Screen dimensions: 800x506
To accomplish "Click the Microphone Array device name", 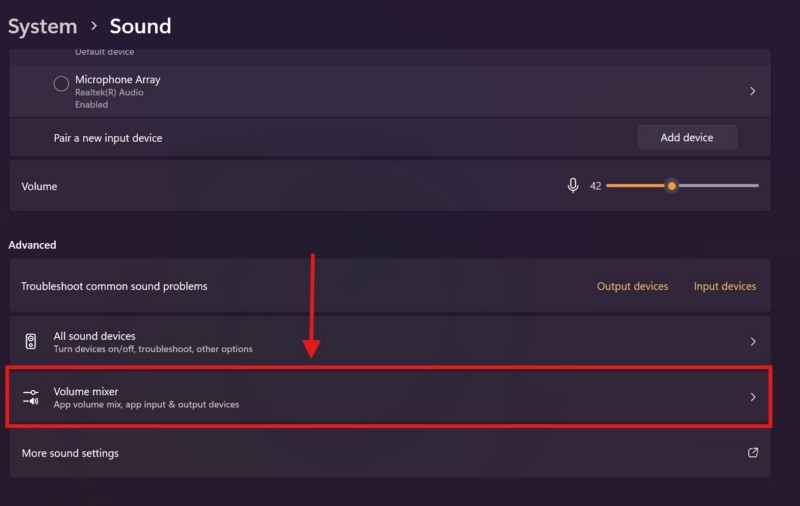I will (117, 79).
